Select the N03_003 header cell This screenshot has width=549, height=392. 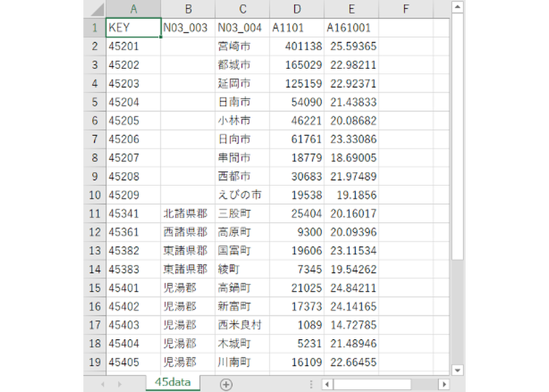click(x=188, y=28)
